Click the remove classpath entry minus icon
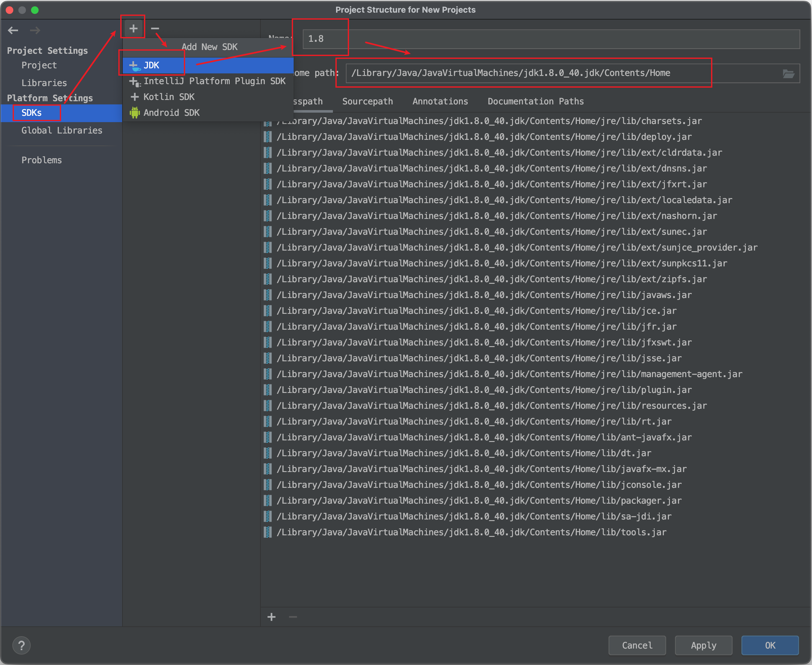 (293, 617)
